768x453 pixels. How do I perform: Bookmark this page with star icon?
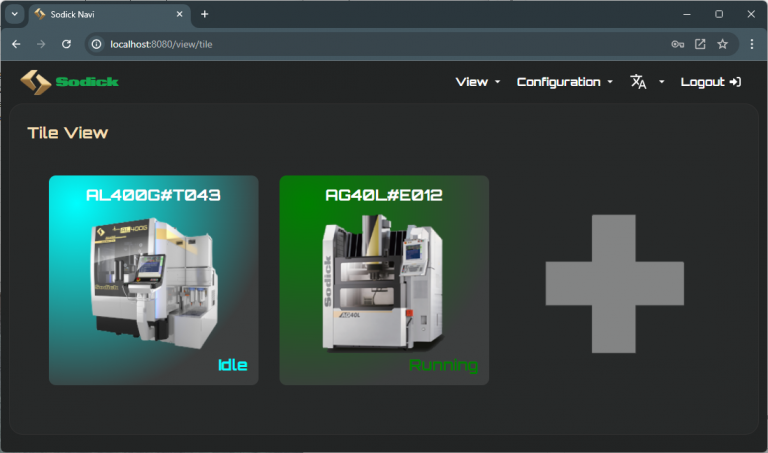point(722,44)
